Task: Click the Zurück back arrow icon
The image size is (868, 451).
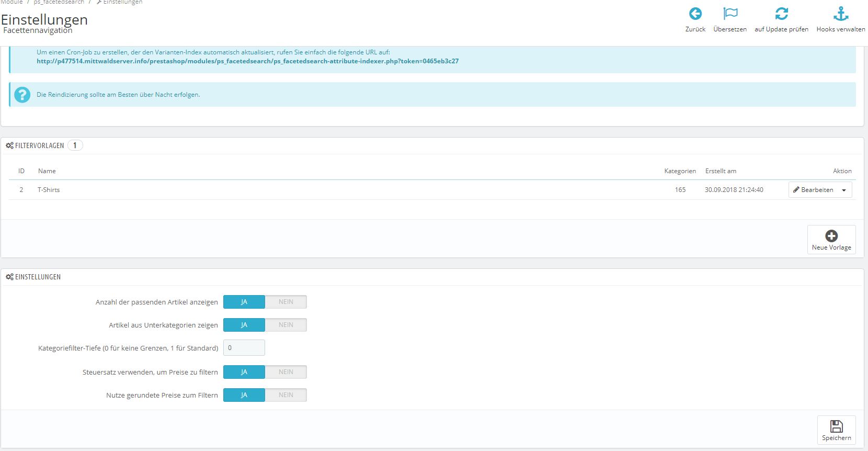Action: pos(695,14)
